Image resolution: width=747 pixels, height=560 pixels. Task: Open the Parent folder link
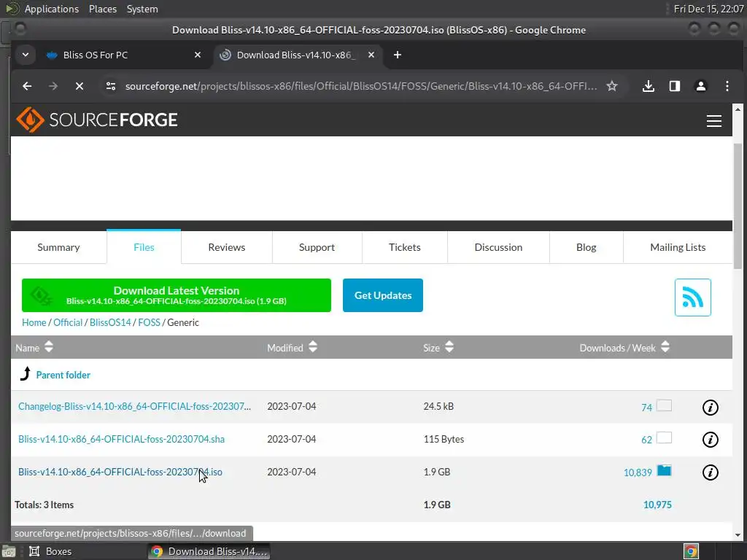[63, 375]
